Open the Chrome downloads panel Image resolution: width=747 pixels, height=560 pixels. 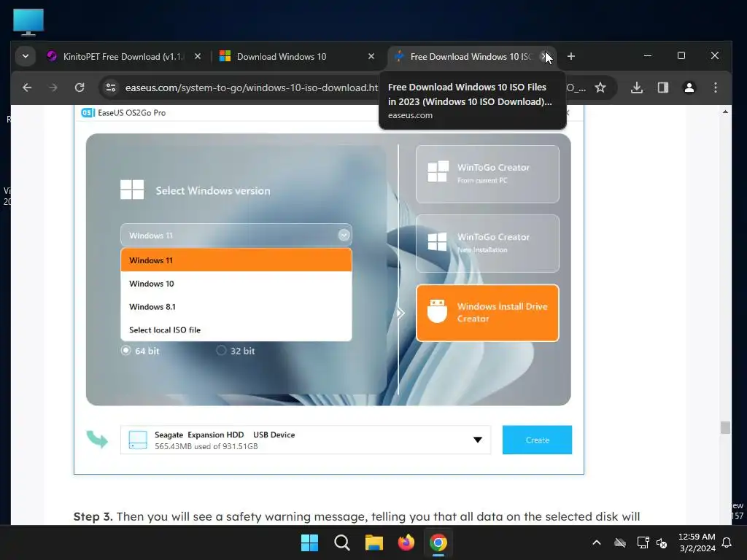tap(636, 87)
